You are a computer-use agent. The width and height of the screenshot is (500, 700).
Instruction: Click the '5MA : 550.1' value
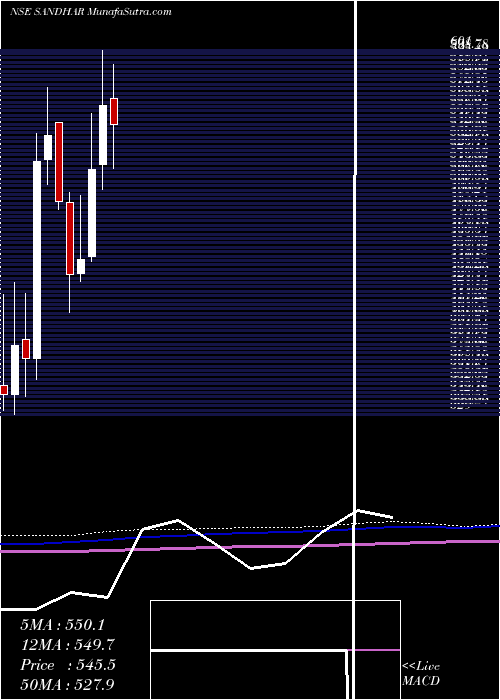(62, 625)
